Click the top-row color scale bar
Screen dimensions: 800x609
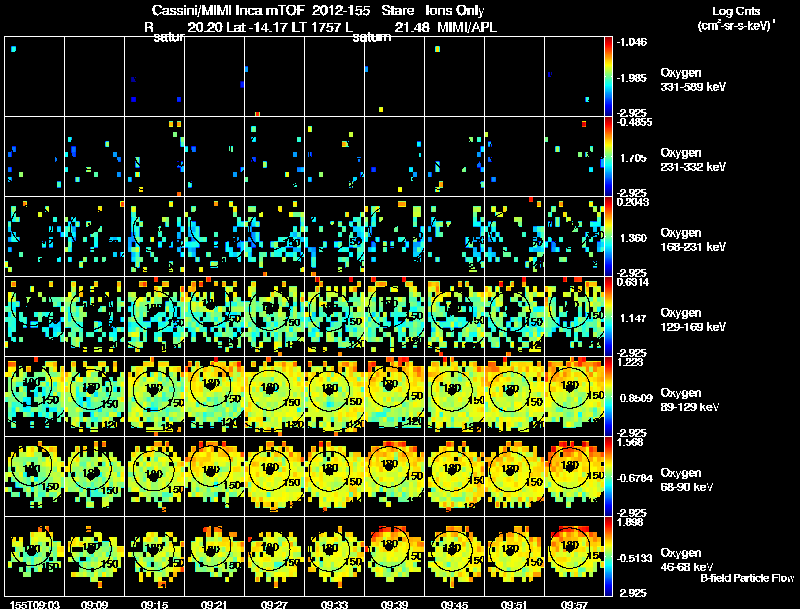(x=608, y=76)
